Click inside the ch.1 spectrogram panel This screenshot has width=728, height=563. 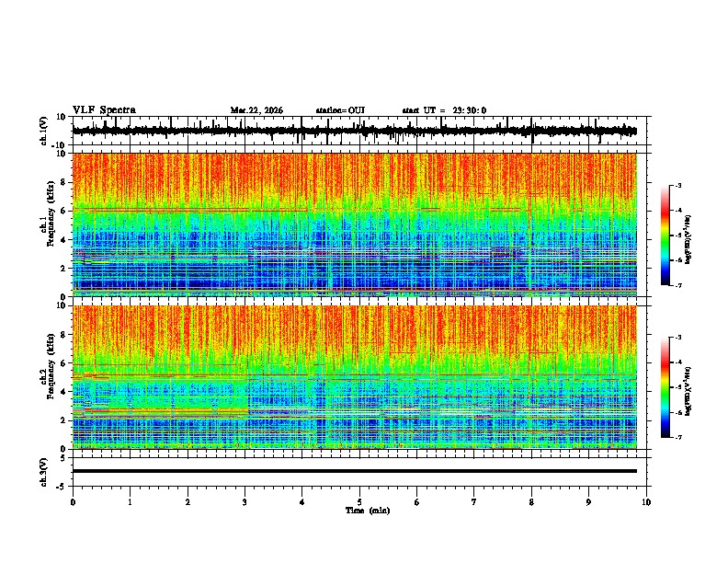coord(354,224)
